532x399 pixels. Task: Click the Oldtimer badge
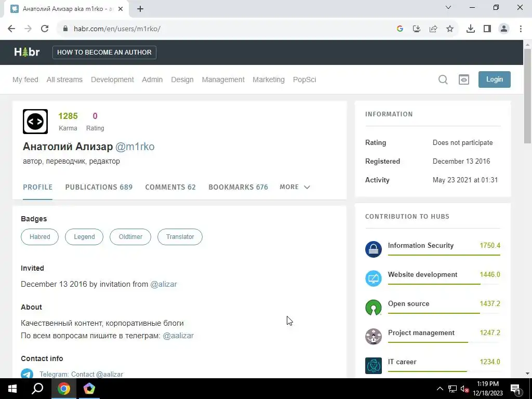pyautogui.click(x=130, y=237)
